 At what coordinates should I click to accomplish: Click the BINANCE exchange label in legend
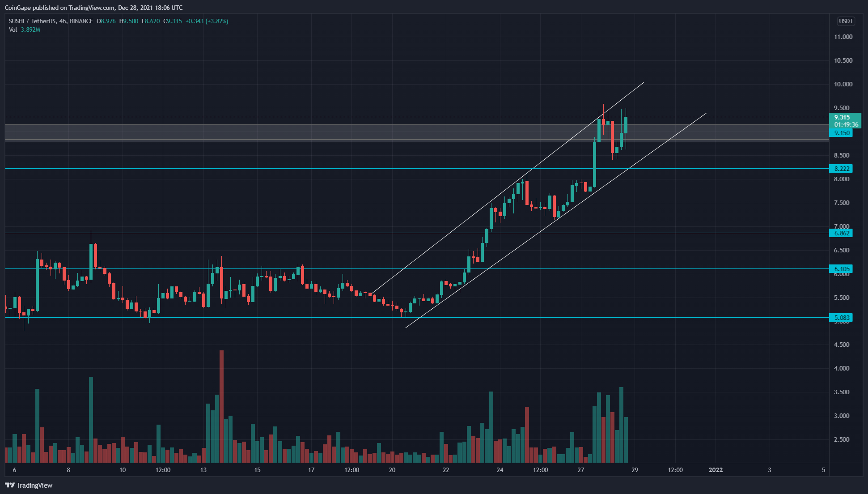pos(81,21)
